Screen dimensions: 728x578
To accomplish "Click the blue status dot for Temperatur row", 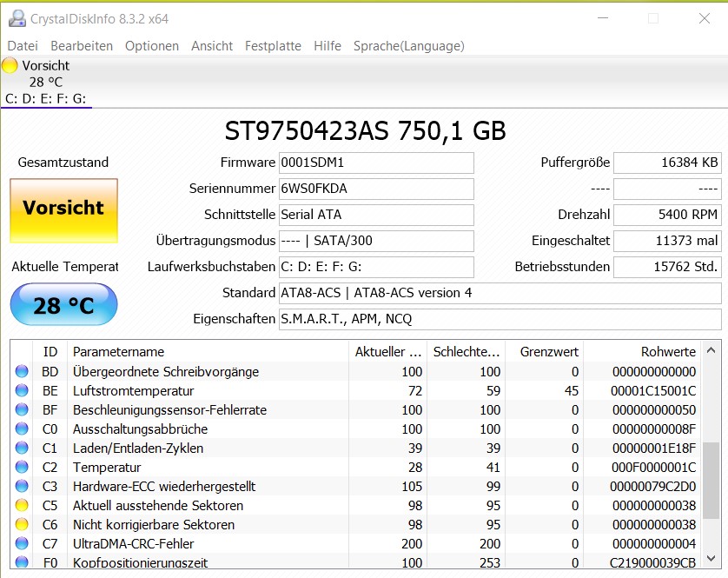I will pos(22,467).
